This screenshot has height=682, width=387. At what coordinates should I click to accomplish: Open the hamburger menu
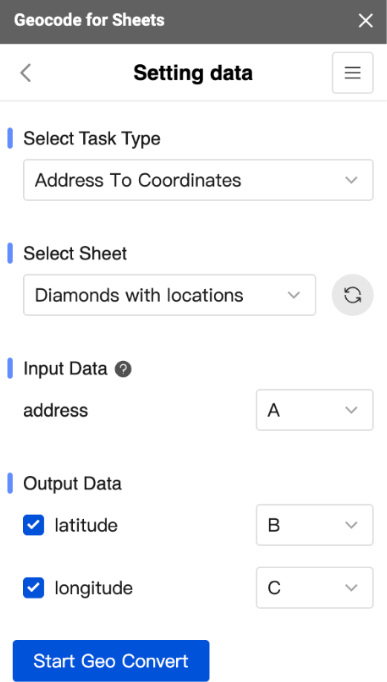353,73
